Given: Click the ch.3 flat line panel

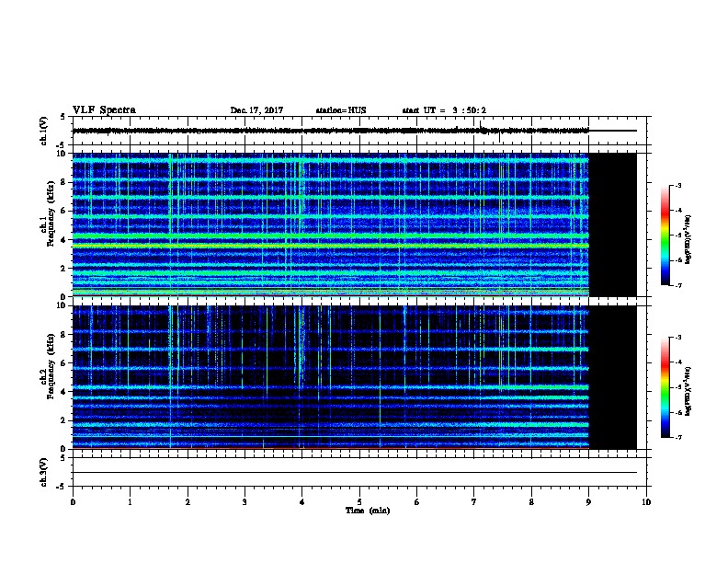Looking at the screenshot, I should tap(359, 472).
